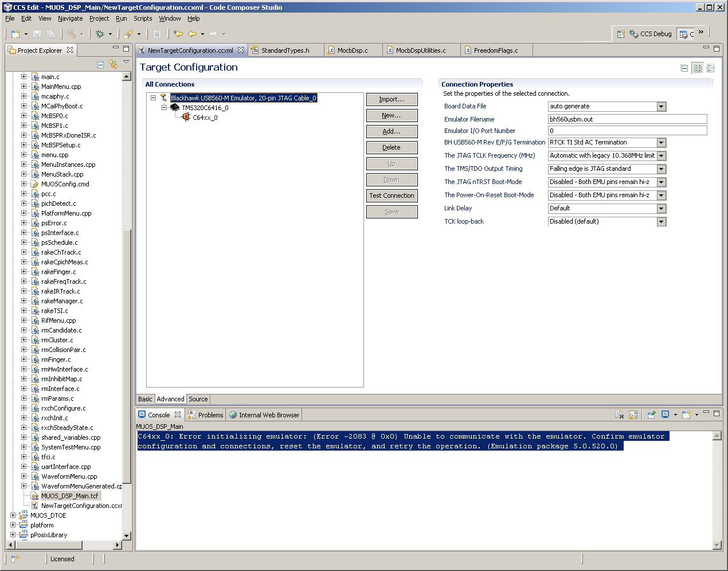
Task: Open the File menu
Action: point(10,18)
